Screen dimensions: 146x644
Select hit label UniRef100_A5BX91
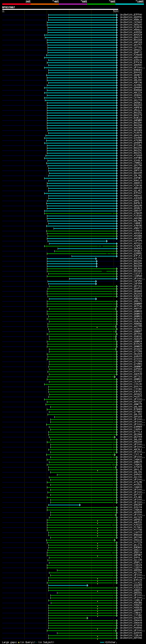(x=131, y=299)
